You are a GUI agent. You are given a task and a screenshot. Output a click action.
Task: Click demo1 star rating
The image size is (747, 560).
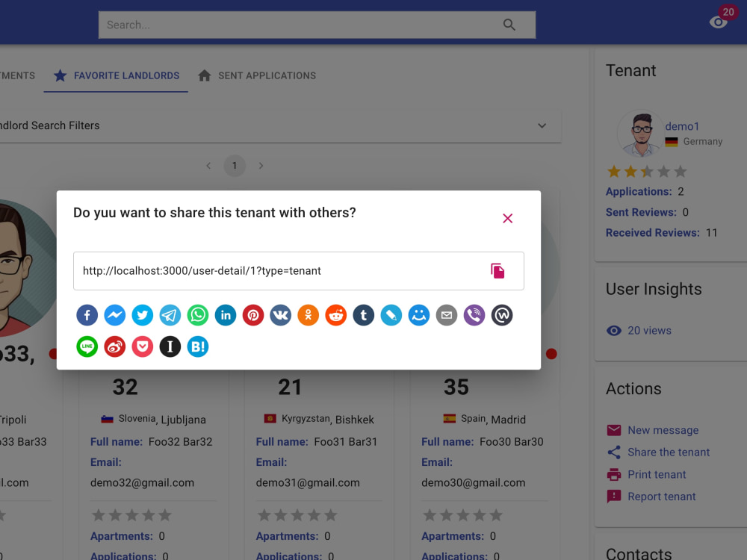647,172
